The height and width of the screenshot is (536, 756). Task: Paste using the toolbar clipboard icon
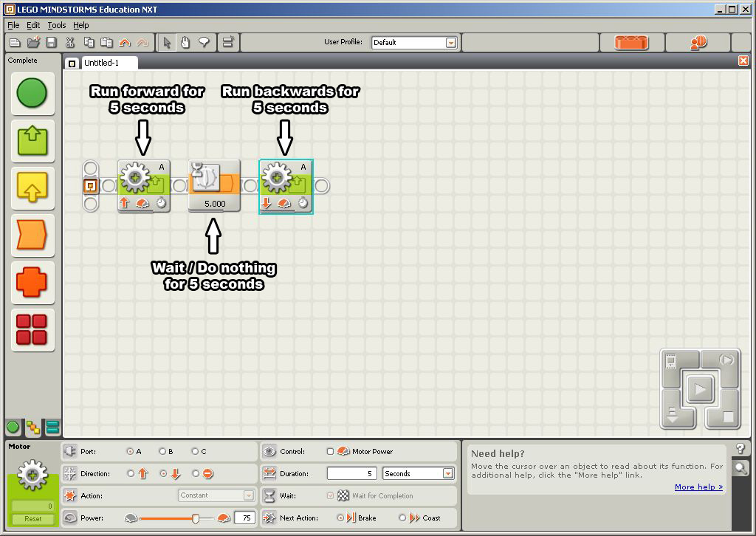[x=106, y=42]
